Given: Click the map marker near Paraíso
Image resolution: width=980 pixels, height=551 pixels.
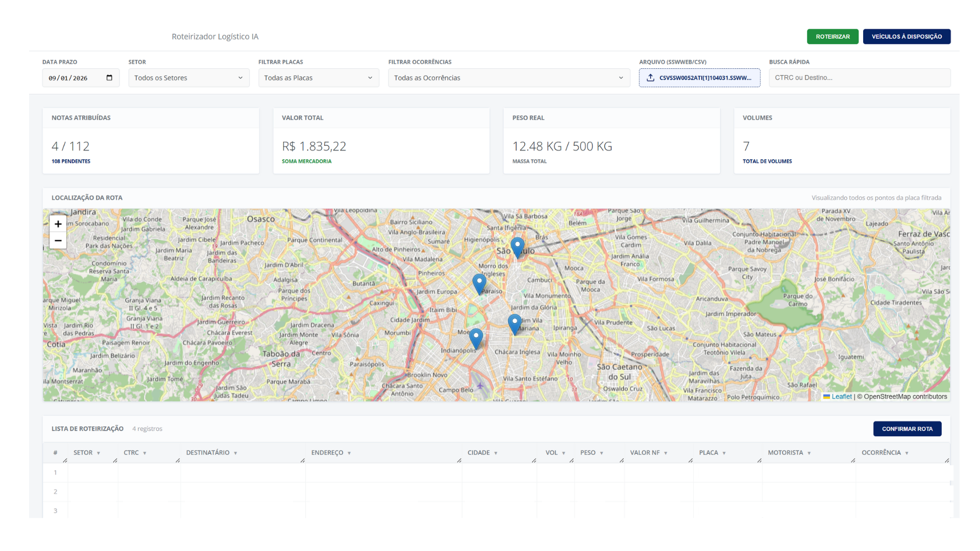Looking at the screenshot, I should click(x=479, y=283).
